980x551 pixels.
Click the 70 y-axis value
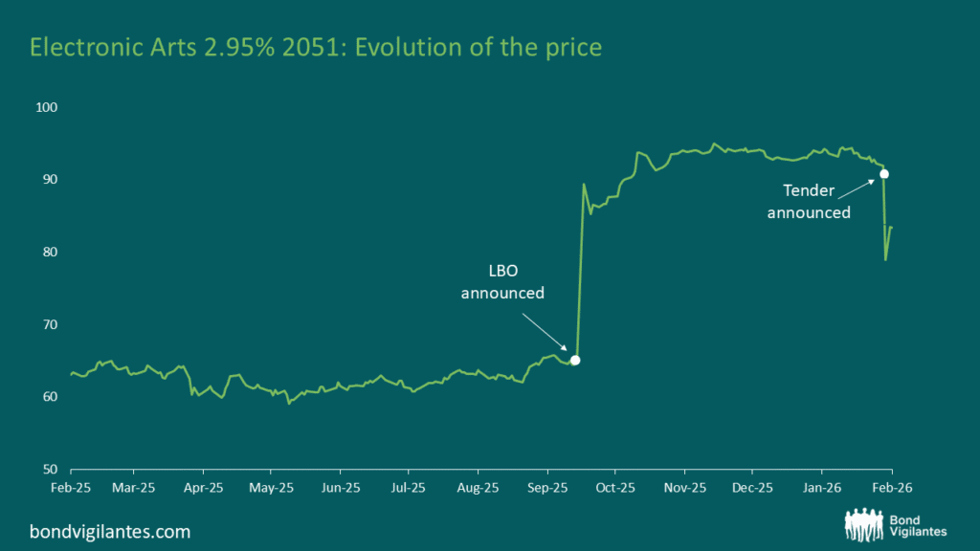coord(51,325)
